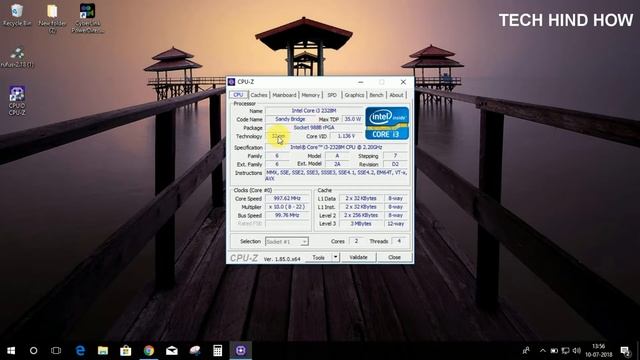Click the 12-way Level 3 associativity value
Screen dimensions: 640x360
pyautogui.click(x=396, y=224)
